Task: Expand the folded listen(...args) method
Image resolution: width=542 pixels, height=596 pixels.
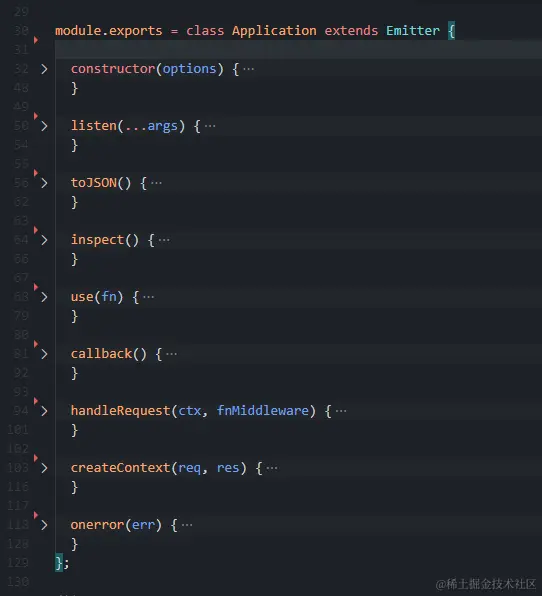Action: point(44,126)
